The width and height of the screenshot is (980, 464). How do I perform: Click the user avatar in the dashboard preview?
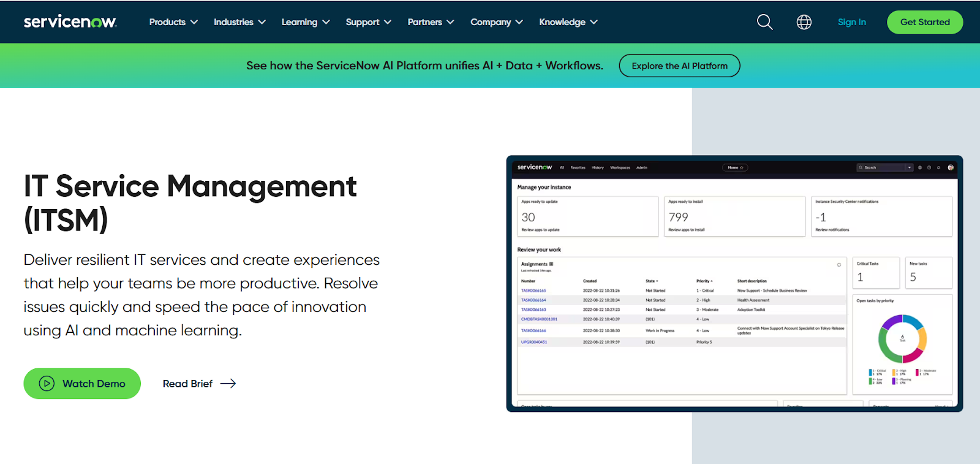[x=951, y=167]
